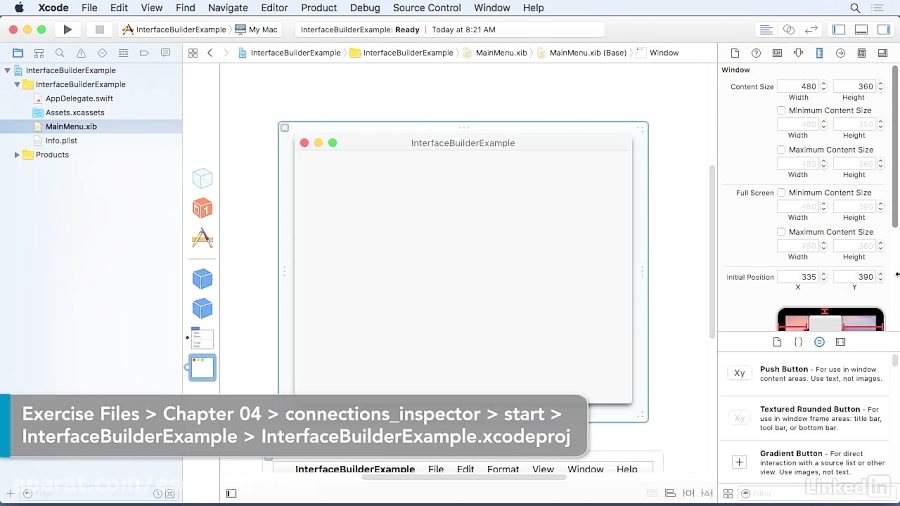
Task: Open the Editor menu
Action: click(274, 7)
